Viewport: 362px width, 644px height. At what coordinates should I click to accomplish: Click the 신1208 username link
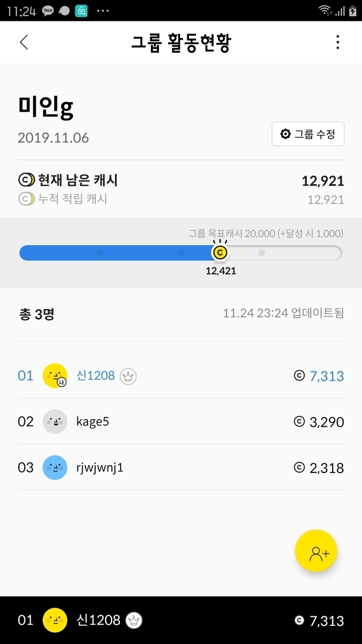point(96,376)
